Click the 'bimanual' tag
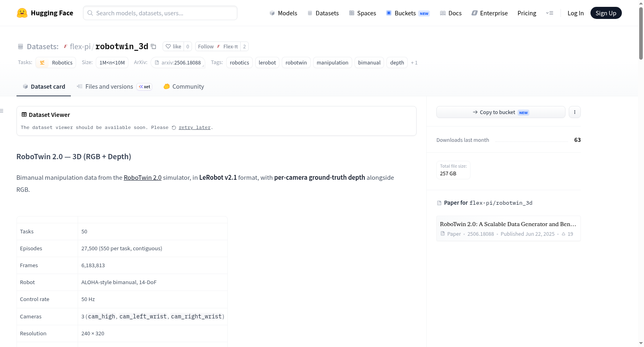The image size is (644, 347). pos(369,62)
